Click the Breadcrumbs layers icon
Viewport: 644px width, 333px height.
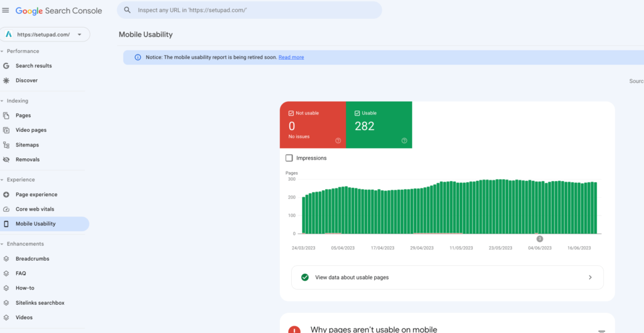(6, 259)
